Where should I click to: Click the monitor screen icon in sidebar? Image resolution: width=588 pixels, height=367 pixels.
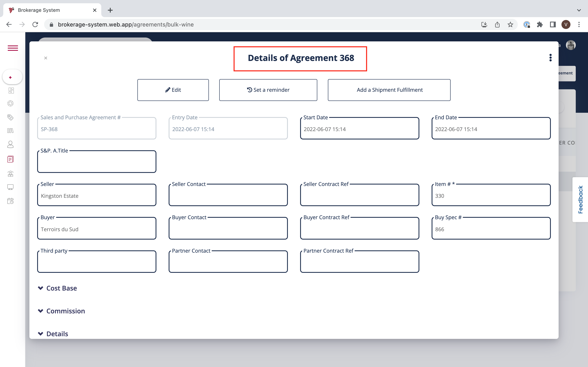click(x=10, y=187)
